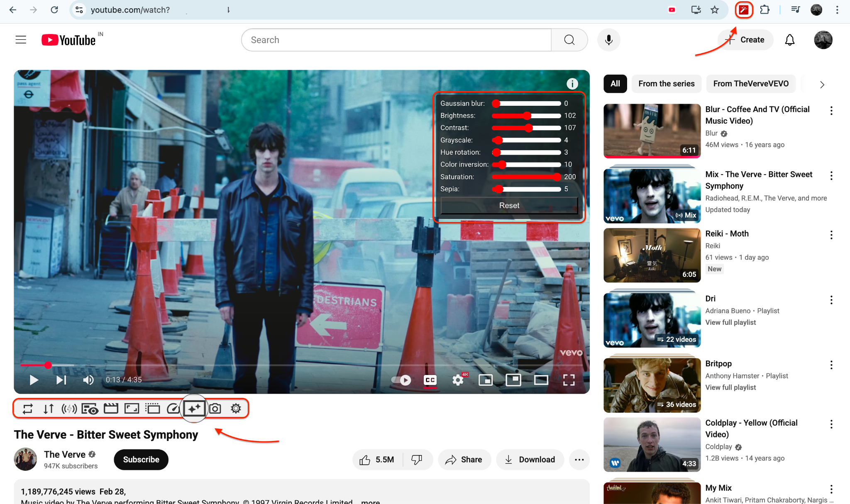The width and height of the screenshot is (850, 504).
Task: Expand description with ...more
Action: 370,501
